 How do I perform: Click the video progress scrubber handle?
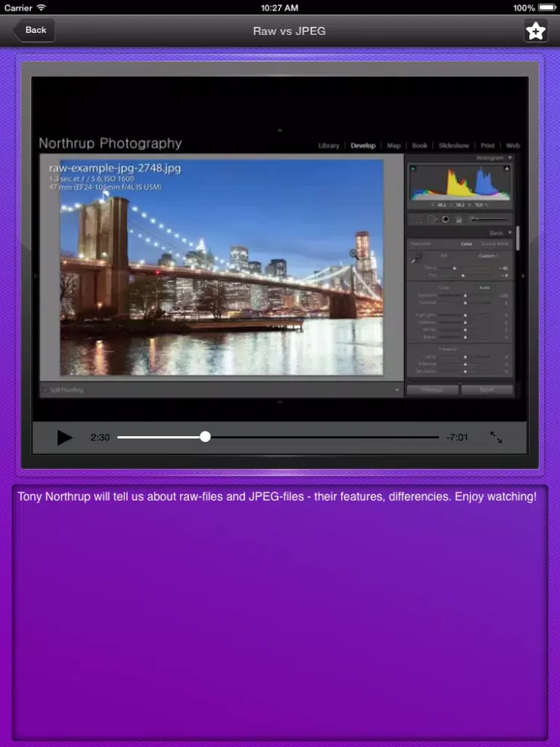coord(205,437)
